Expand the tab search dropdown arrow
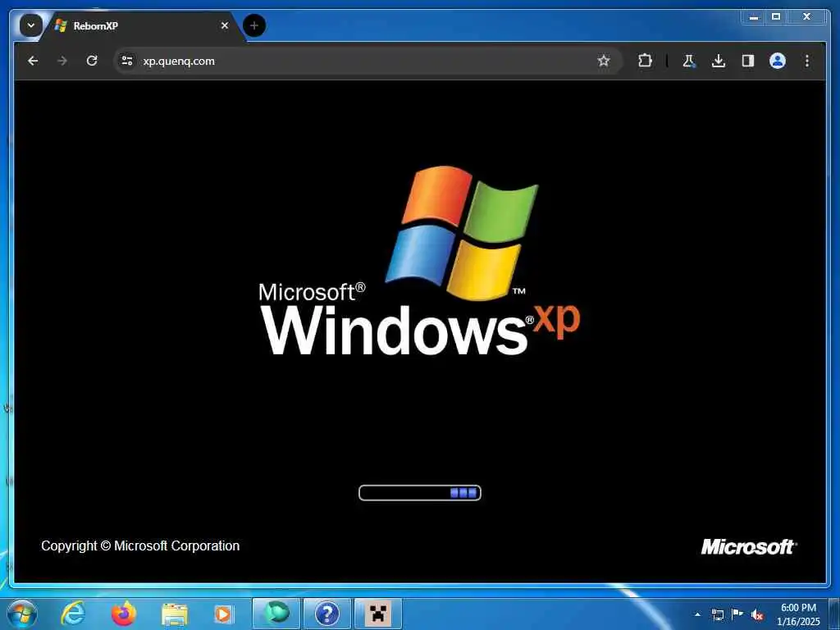 point(31,25)
